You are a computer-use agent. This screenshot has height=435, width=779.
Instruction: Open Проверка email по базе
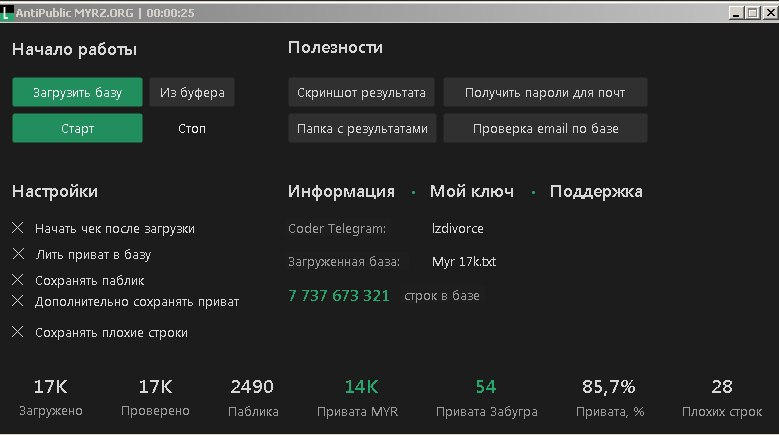coord(545,128)
